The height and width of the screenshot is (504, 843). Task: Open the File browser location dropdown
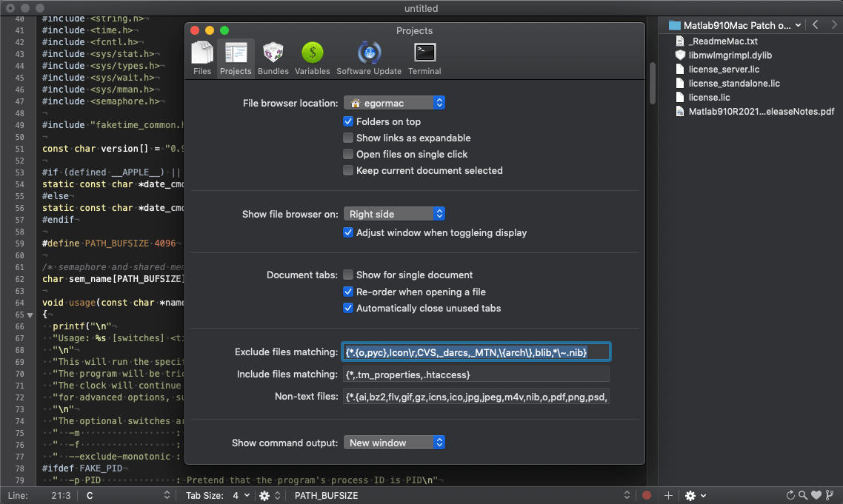(394, 103)
